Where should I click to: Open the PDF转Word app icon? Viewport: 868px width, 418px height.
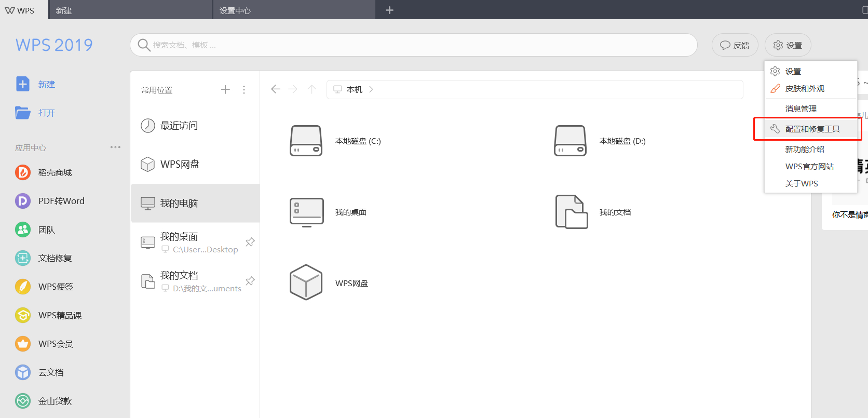click(x=23, y=201)
